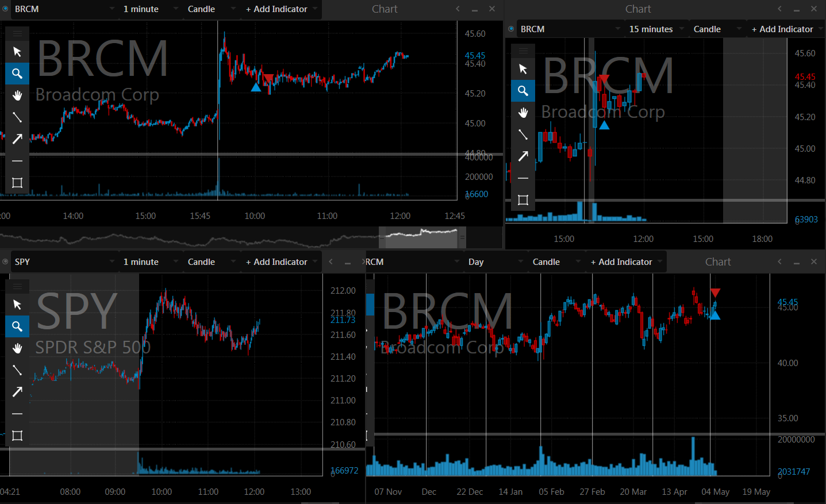Click Chart title tab of BRCM Day chart
The height and width of the screenshot is (504, 826).
718,261
